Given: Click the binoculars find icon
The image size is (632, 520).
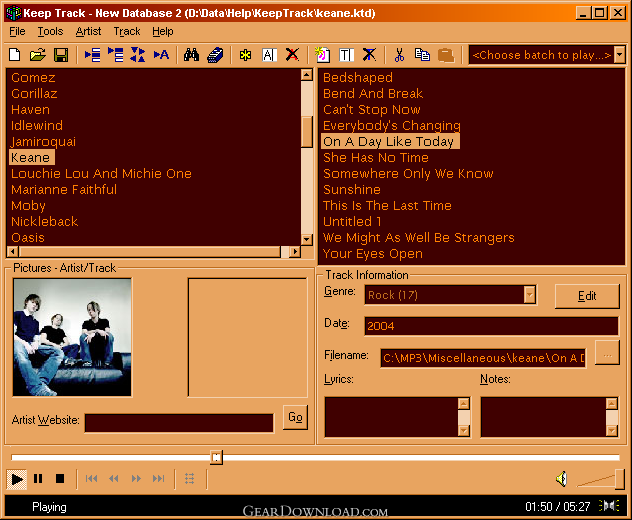Looking at the screenshot, I should click(191, 54).
